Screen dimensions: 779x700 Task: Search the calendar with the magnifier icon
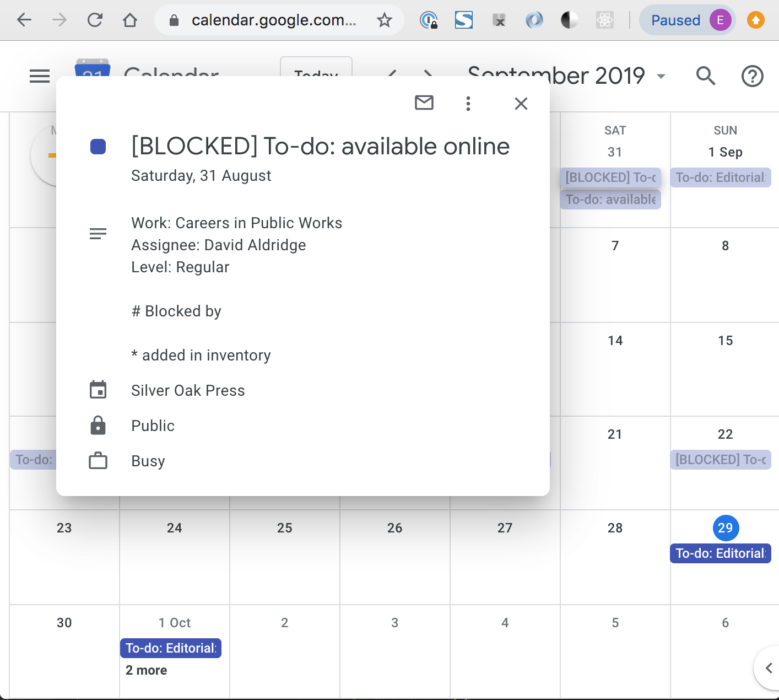pos(705,76)
